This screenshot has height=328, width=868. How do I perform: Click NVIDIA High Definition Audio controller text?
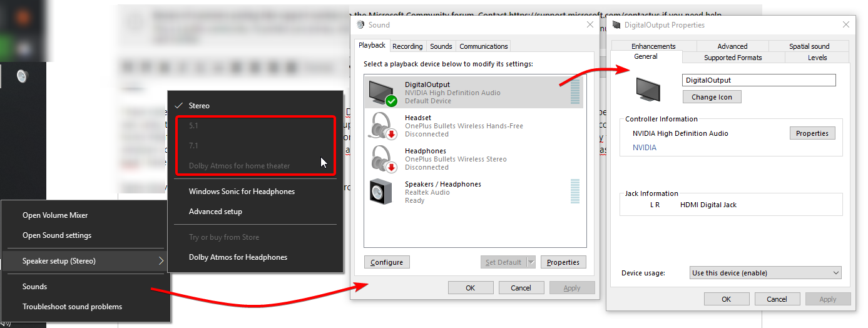tap(680, 133)
